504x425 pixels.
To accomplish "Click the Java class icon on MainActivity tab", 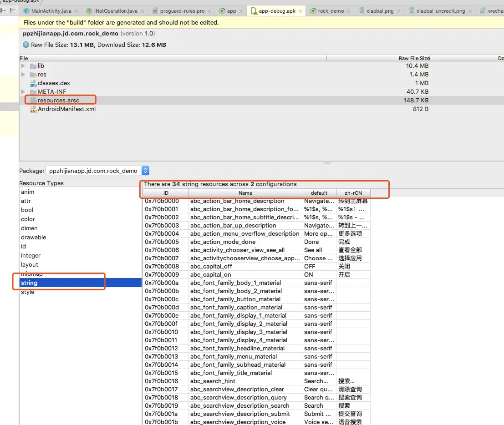I will pos(26,11).
